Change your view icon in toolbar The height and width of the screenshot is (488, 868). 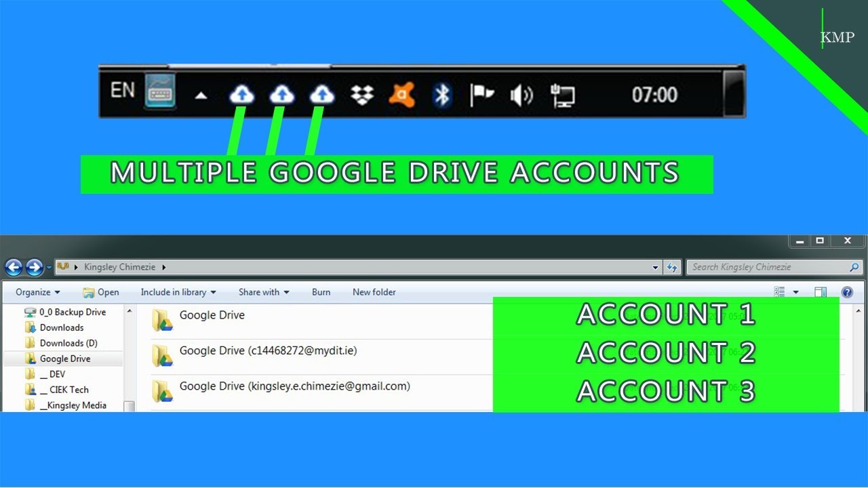(780, 292)
